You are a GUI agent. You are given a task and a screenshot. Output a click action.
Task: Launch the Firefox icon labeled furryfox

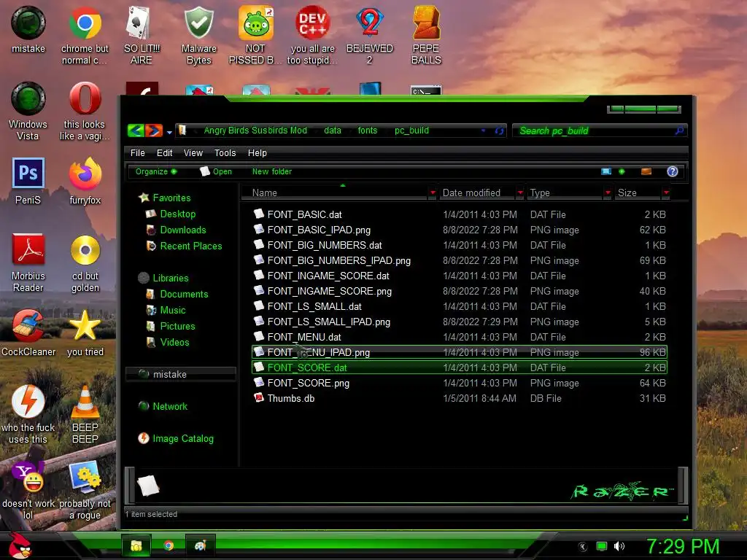tap(85, 181)
